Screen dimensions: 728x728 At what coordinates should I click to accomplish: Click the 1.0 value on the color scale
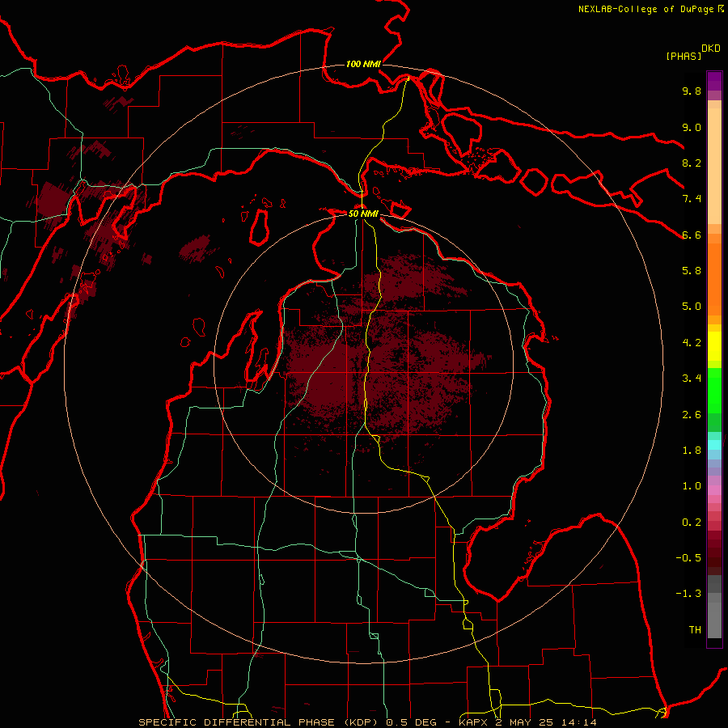tap(692, 486)
